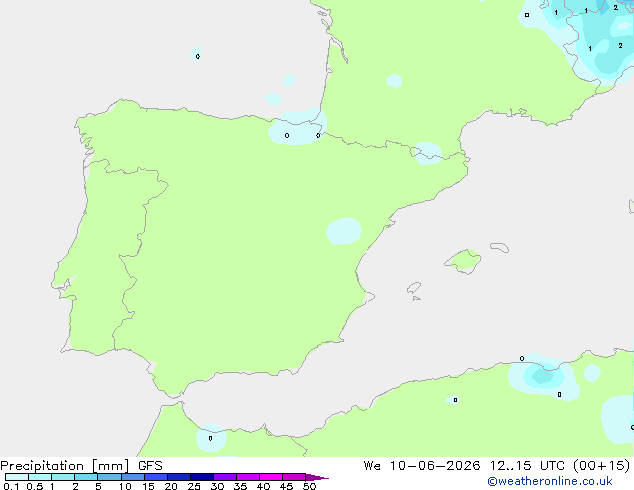Click the 45–50 mm legend color swatch
Screen dimensions: 634x490
coord(294,477)
